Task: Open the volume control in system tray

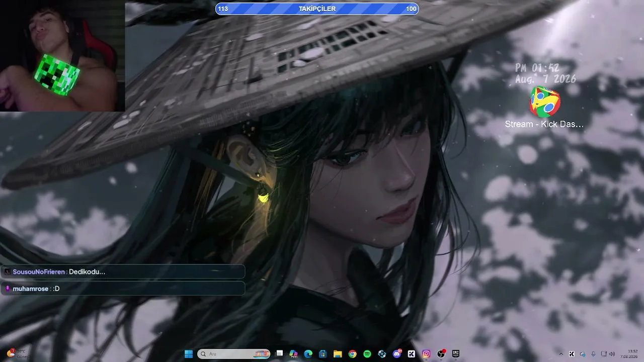Action: [x=612, y=354]
